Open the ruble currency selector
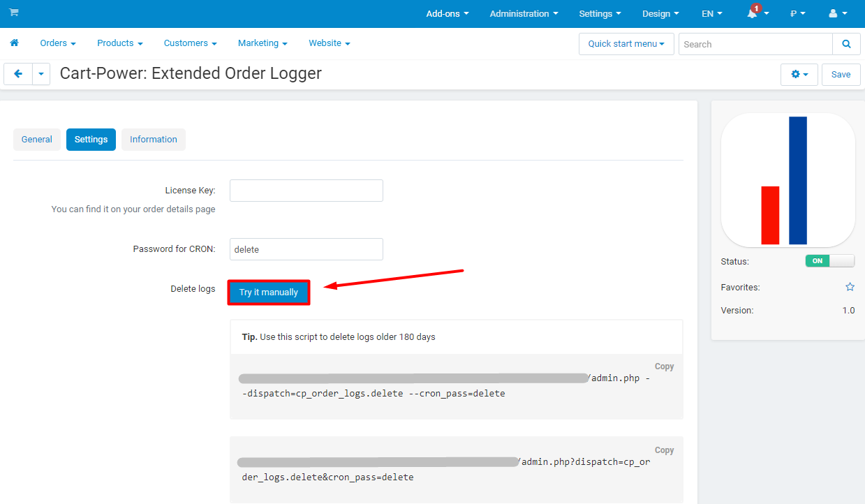Screen dimensions: 865x504 798,14
